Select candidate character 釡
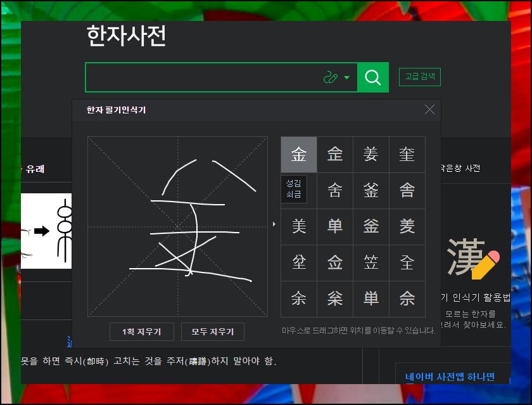The width and height of the screenshot is (532, 405). 371,226
